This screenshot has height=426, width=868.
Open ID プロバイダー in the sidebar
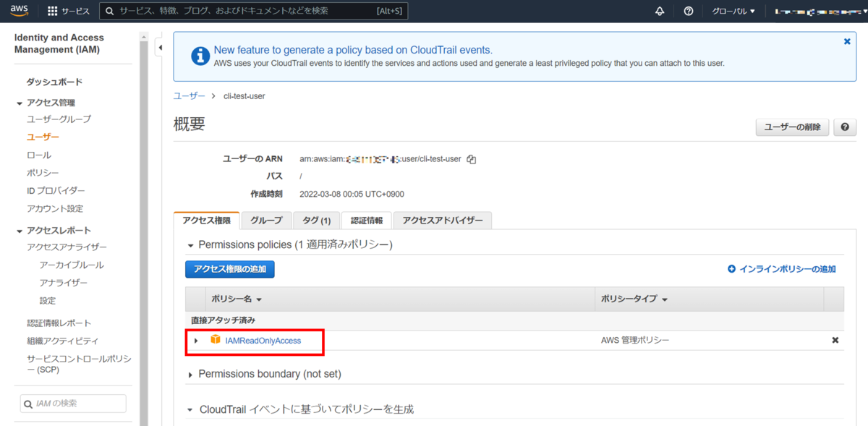[56, 191]
